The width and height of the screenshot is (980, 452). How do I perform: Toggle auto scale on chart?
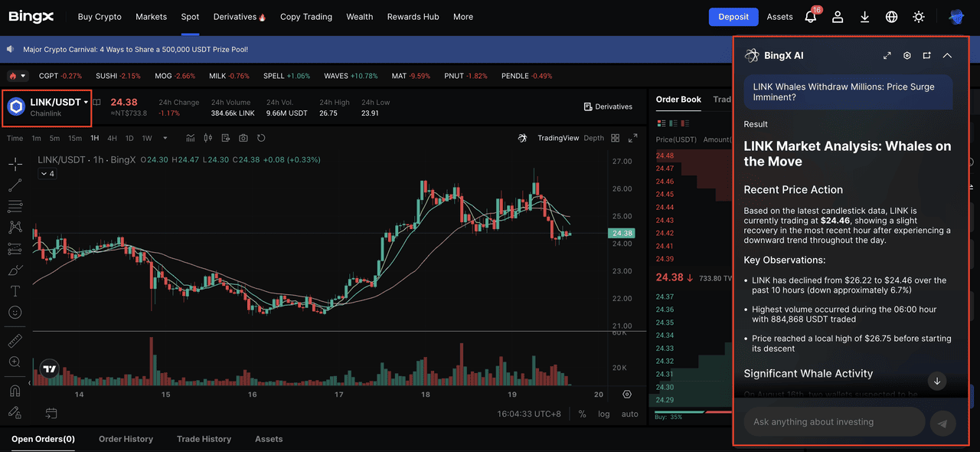click(x=629, y=414)
